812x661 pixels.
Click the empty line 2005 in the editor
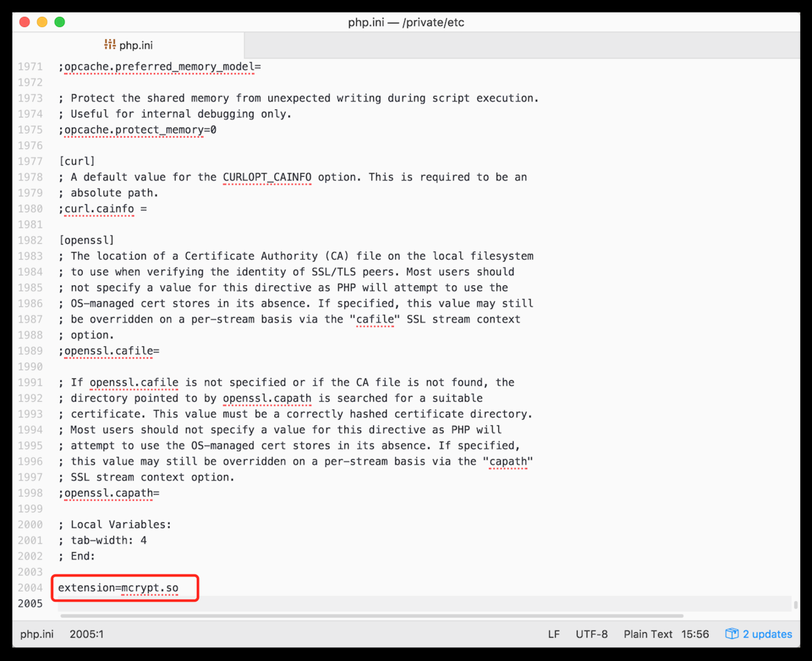click(424, 603)
